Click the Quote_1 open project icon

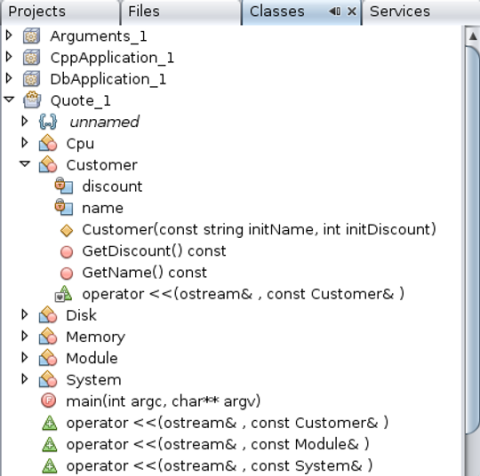coord(32,100)
